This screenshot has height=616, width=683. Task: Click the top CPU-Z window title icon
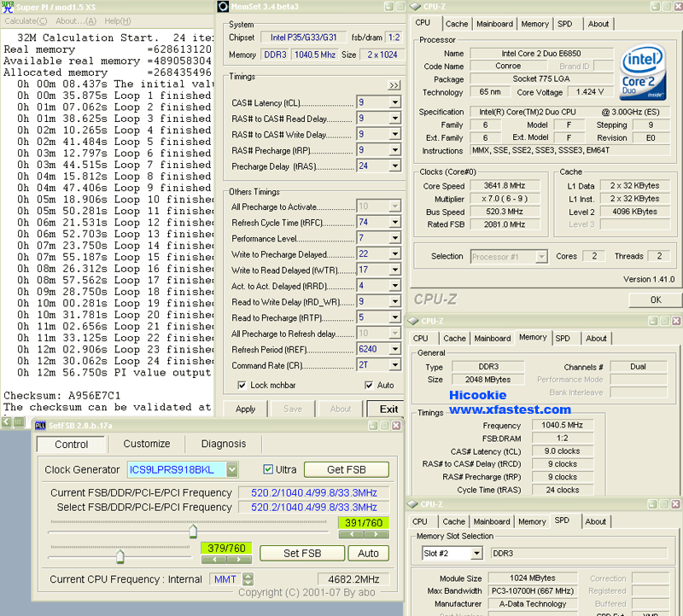pyautogui.click(x=415, y=7)
